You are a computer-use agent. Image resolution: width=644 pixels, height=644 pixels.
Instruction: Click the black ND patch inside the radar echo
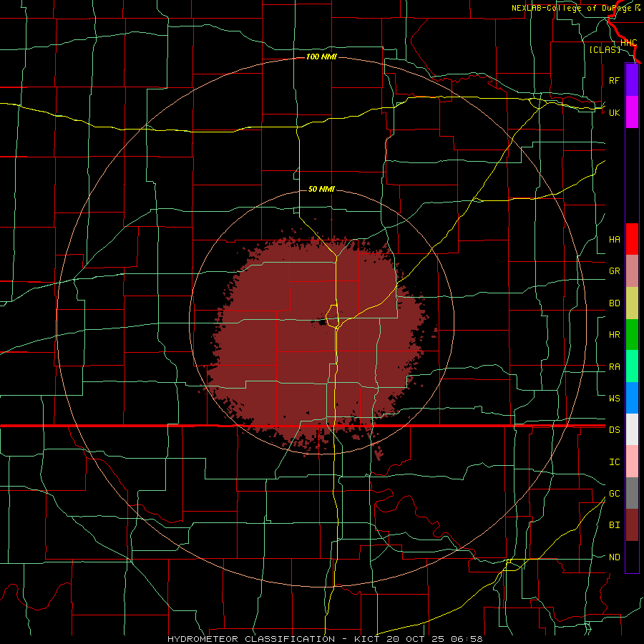[321, 323]
